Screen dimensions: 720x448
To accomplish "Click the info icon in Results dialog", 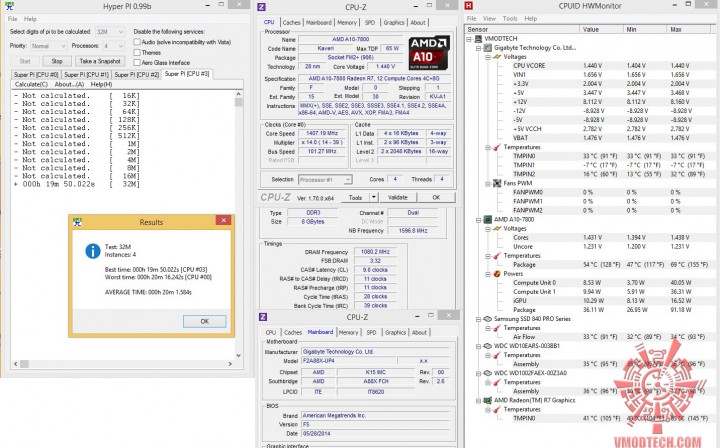I will pyautogui.click(x=93, y=251).
